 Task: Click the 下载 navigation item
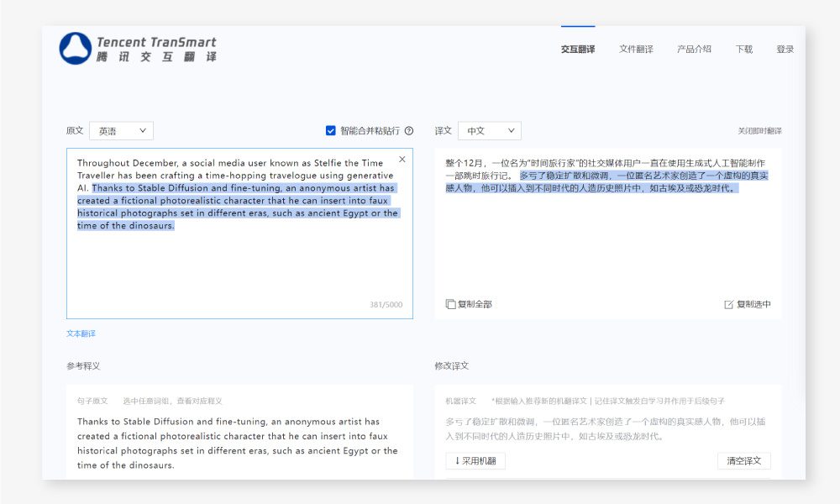click(x=743, y=49)
